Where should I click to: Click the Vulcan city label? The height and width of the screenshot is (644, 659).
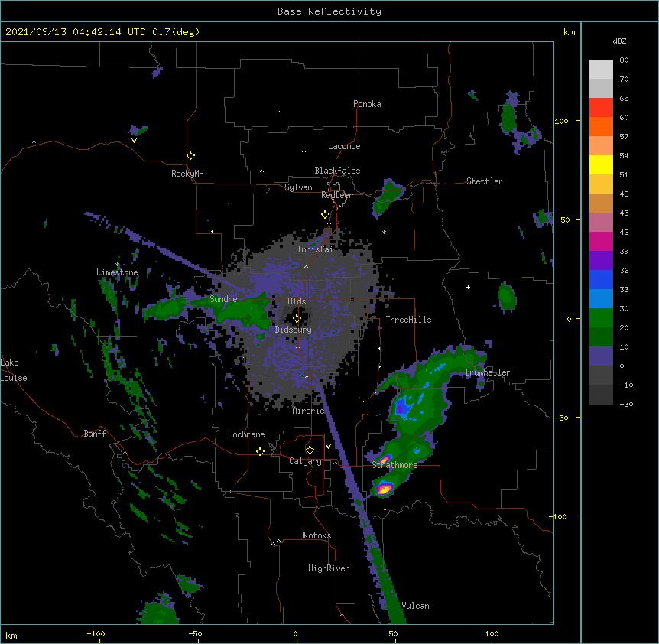pos(415,606)
